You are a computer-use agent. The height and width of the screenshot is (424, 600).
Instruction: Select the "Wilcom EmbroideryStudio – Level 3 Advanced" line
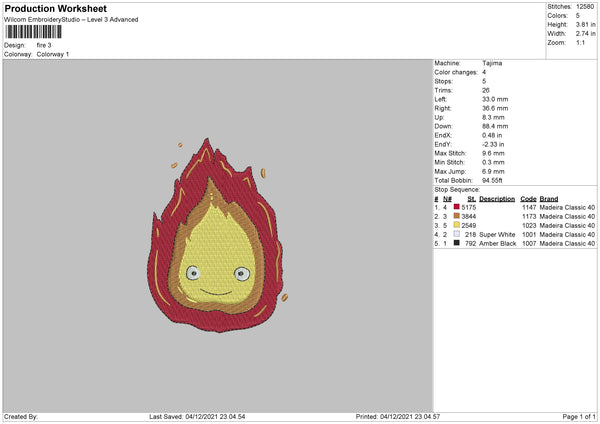(x=71, y=20)
